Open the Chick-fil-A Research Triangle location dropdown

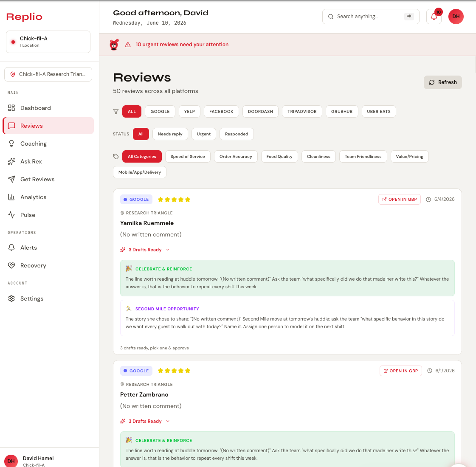48,74
